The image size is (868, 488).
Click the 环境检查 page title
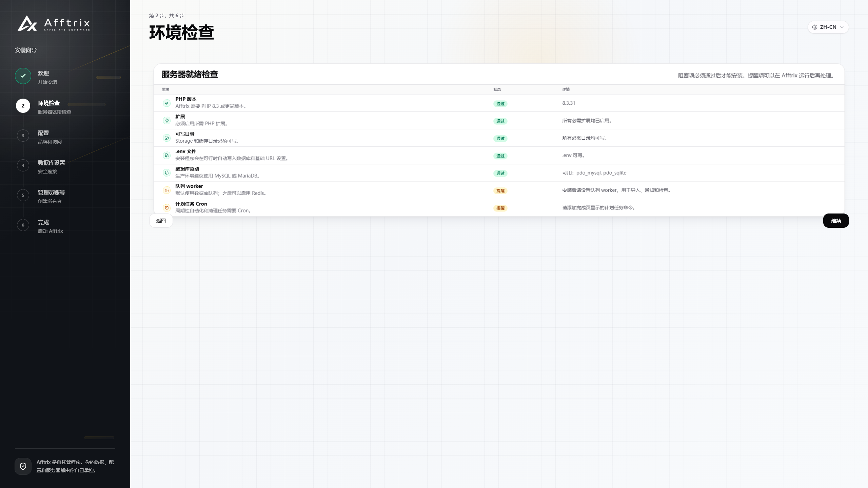coord(182,33)
